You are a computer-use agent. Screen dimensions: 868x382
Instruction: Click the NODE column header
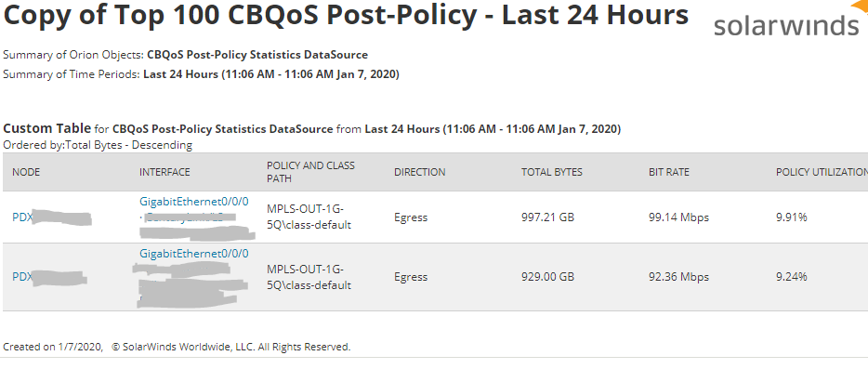pos(26,172)
